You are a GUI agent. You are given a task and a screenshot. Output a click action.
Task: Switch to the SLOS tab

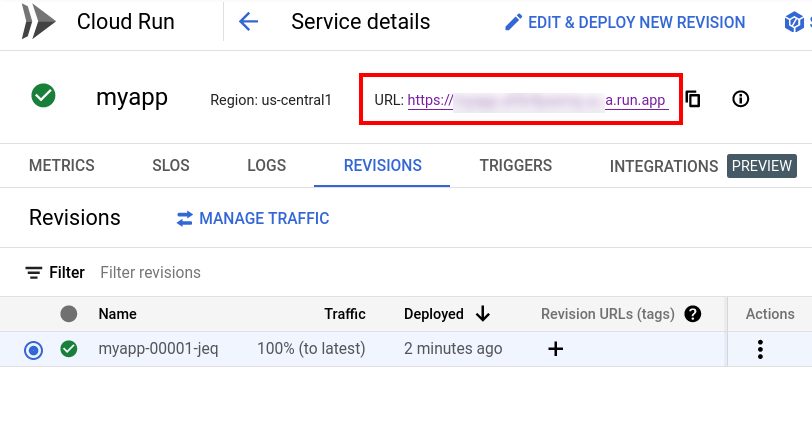(x=171, y=165)
